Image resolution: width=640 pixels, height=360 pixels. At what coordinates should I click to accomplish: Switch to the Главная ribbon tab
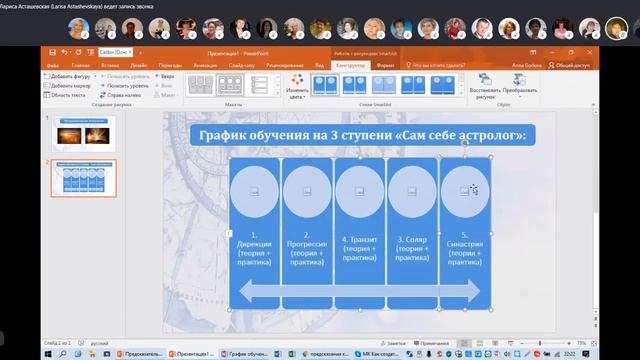click(80, 65)
